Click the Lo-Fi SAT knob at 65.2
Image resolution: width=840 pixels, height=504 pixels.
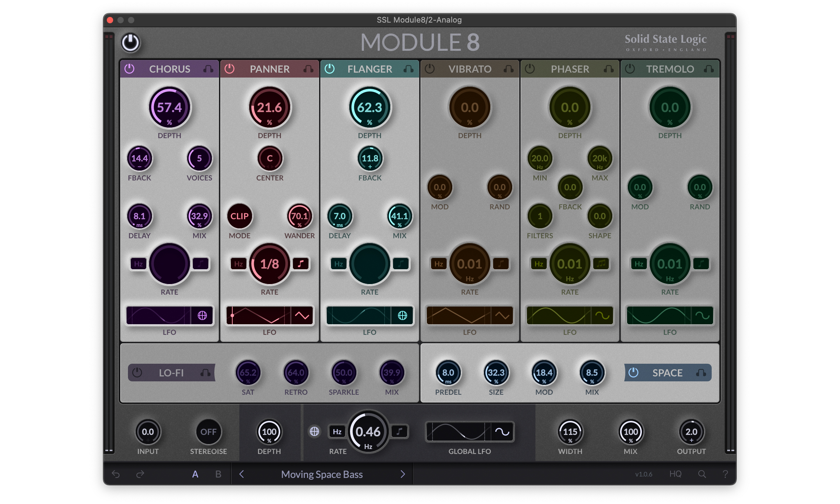[248, 373]
